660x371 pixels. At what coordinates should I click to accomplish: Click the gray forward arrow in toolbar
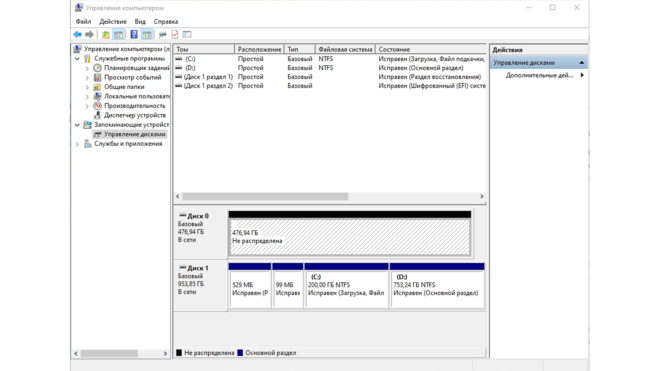89,35
